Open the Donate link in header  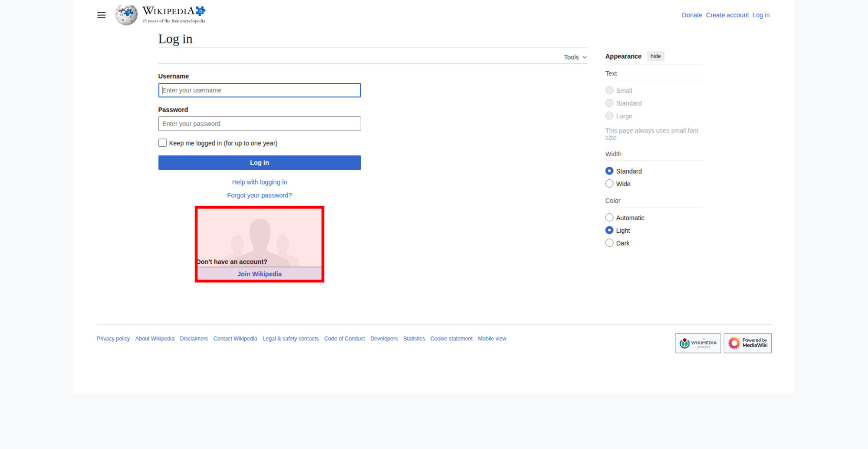point(692,15)
